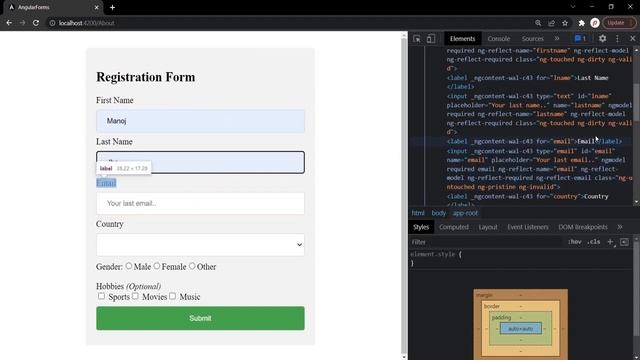The image size is (640, 360).
Task: Open DevTools settings gear
Action: click(x=602, y=39)
